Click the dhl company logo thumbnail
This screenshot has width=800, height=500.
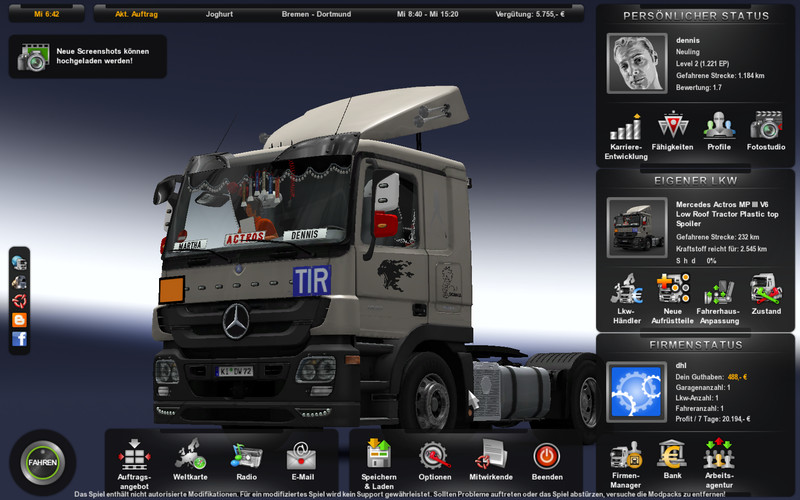pos(637,392)
